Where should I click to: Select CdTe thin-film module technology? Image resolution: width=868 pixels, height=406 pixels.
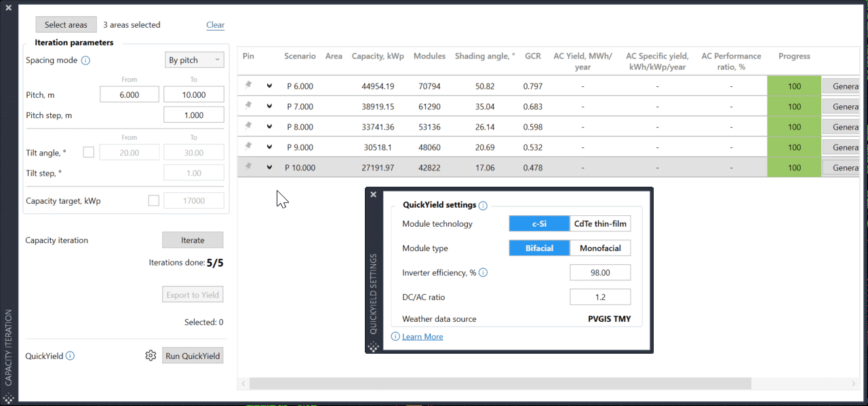pyautogui.click(x=600, y=224)
